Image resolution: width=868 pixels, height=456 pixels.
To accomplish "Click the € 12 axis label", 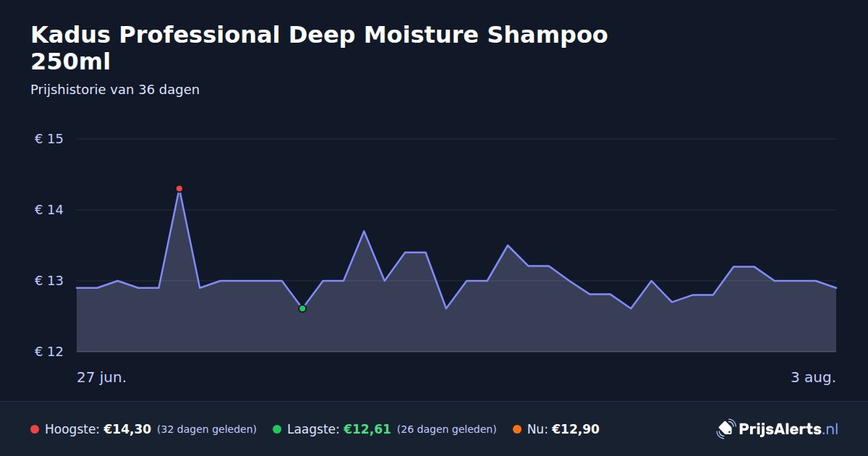I will point(49,352).
